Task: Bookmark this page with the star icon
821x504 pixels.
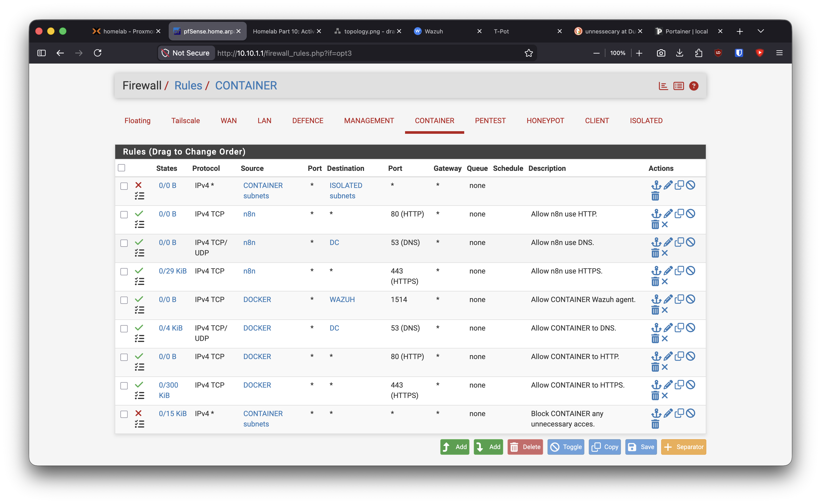Action: click(528, 53)
